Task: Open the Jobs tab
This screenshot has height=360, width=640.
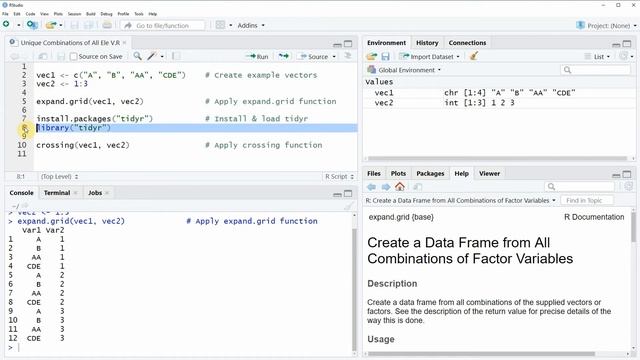Action: [x=95, y=193]
